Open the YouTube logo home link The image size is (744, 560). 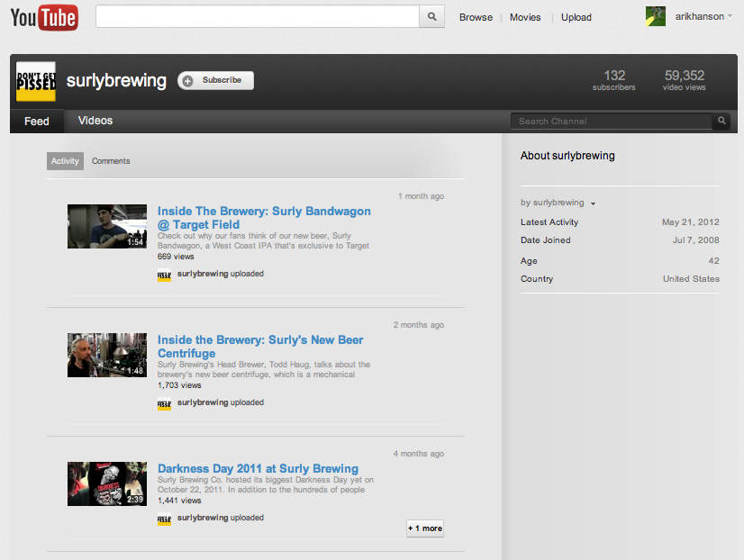[x=44, y=17]
